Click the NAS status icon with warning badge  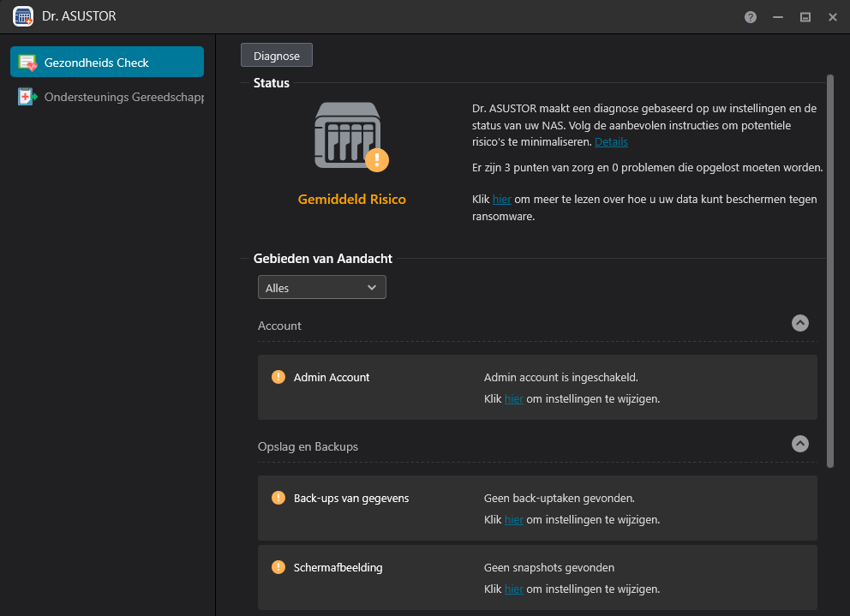[351, 136]
